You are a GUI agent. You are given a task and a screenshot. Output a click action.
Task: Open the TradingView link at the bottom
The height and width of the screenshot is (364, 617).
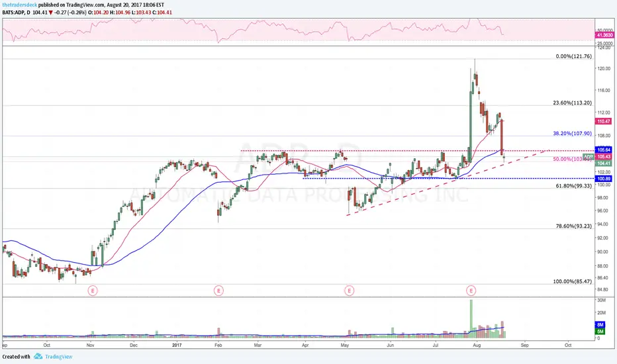(x=59, y=357)
